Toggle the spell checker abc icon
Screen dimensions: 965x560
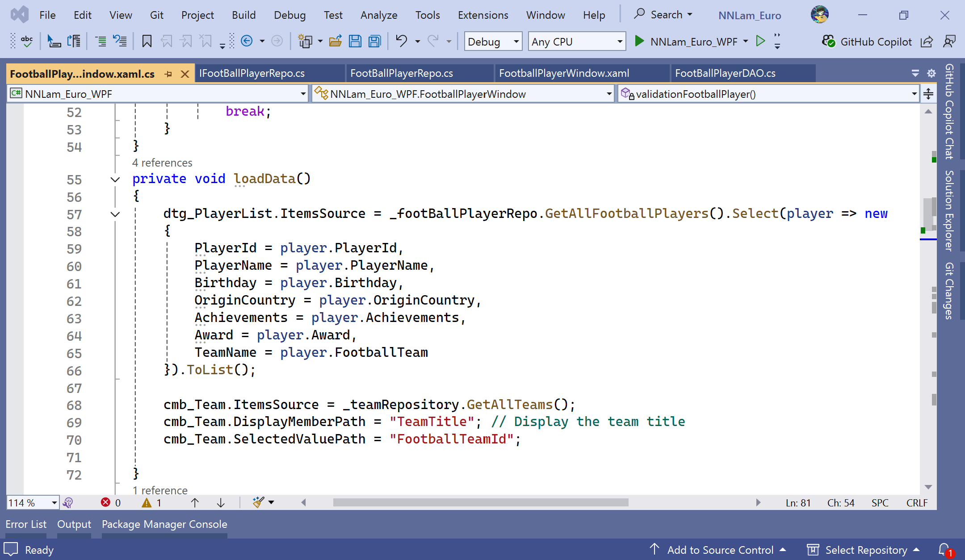pos(26,42)
